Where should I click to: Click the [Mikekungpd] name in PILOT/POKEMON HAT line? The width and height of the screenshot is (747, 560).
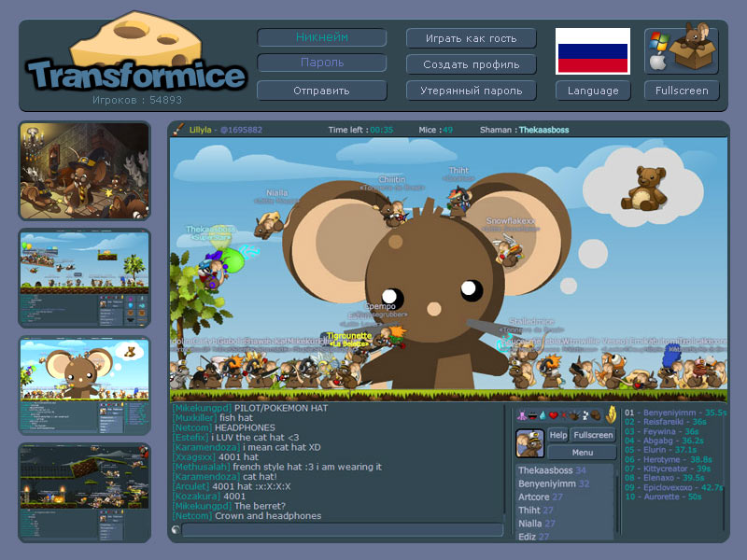click(x=202, y=408)
